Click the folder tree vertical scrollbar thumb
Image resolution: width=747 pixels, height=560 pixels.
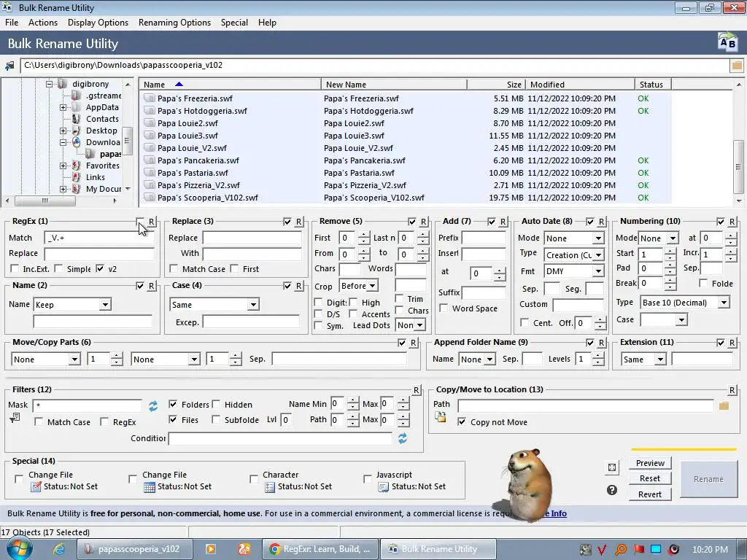click(x=127, y=141)
